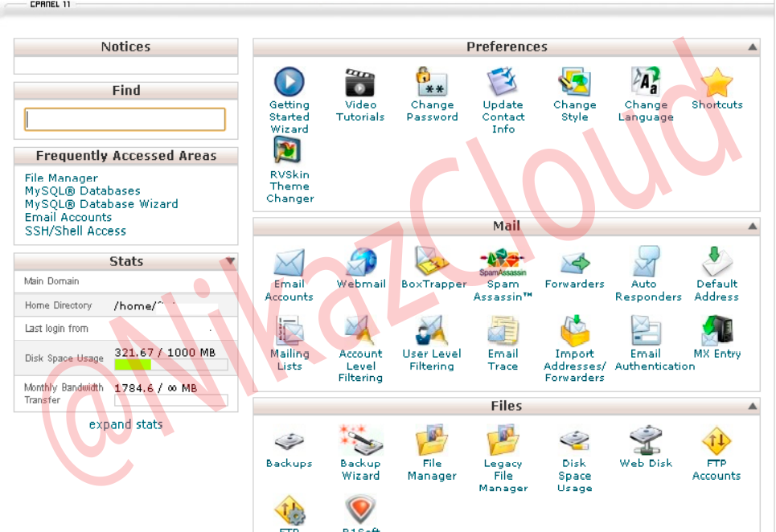
Task: Focus the Find search field
Action: [125, 119]
